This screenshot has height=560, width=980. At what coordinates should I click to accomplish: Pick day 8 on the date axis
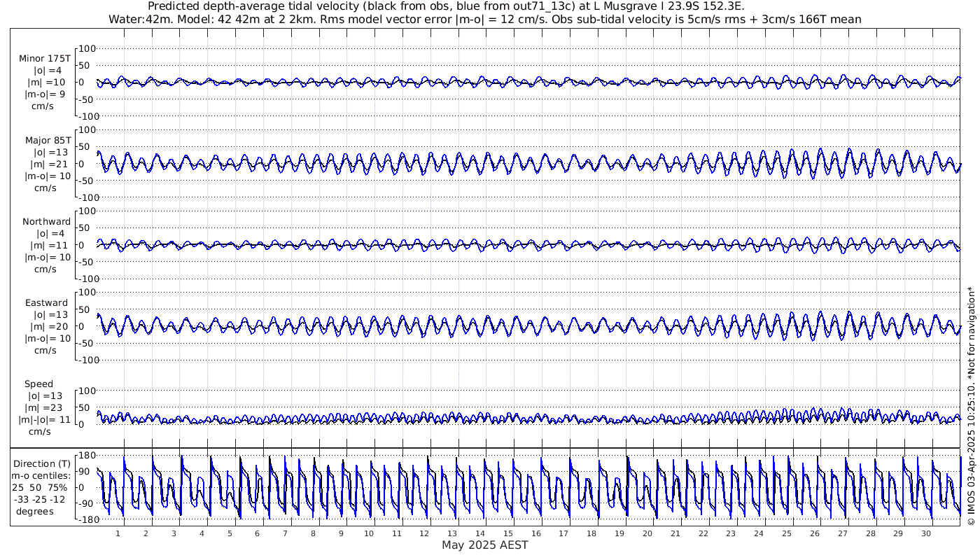point(313,533)
